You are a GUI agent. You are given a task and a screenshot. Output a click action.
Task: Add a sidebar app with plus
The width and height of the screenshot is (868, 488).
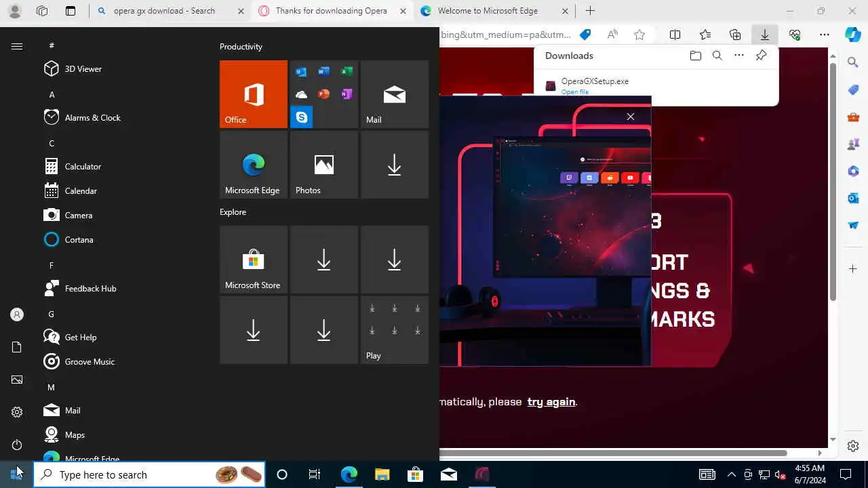853,269
